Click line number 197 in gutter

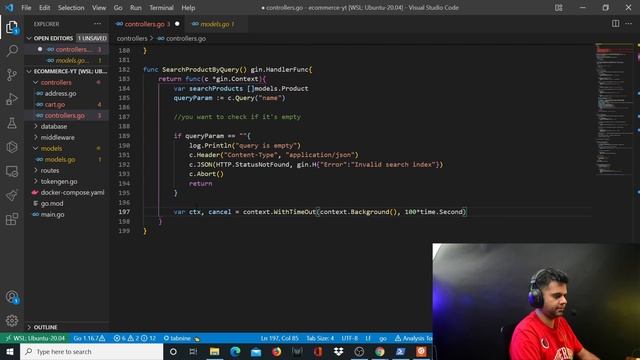click(x=124, y=212)
